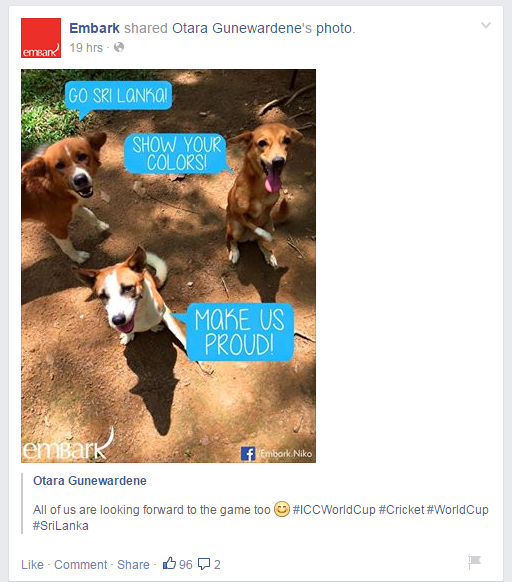The height and width of the screenshot is (582, 512).
Task: Open the #ICCWorldCup hashtag
Action: pos(334,510)
